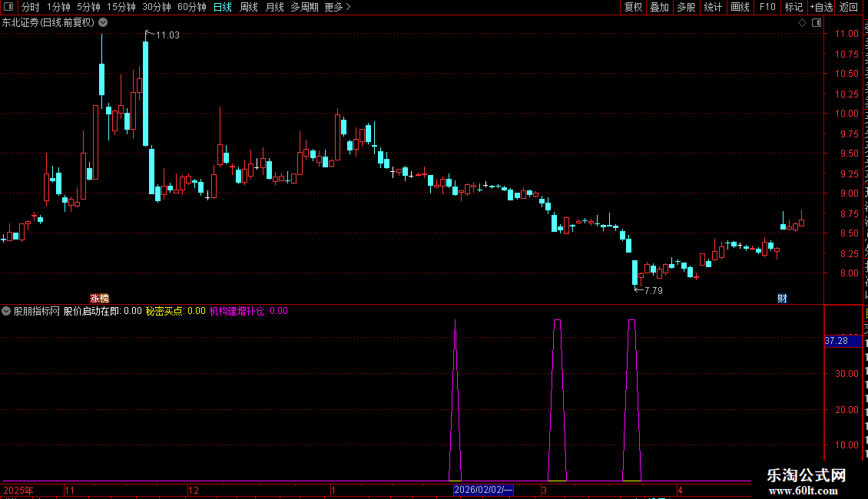Click the 37.28 indicator value box
This screenshot has width=868, height=499.
click(x=843, y=341)
